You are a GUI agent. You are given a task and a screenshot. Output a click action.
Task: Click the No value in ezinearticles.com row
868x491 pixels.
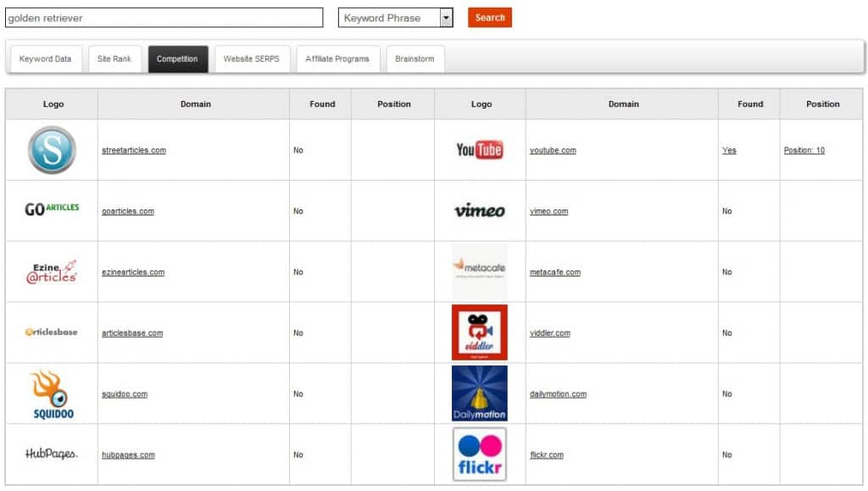[298, 272]
